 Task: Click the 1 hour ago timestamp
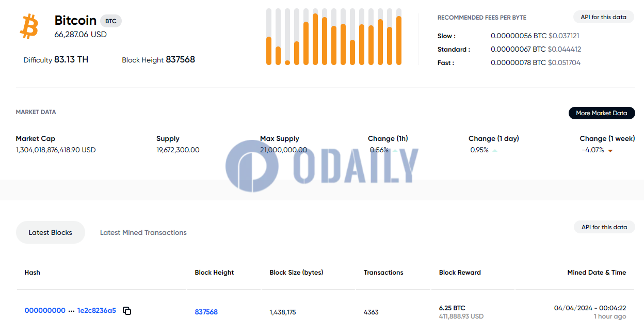pyautogui.click(x=610, y=316)
